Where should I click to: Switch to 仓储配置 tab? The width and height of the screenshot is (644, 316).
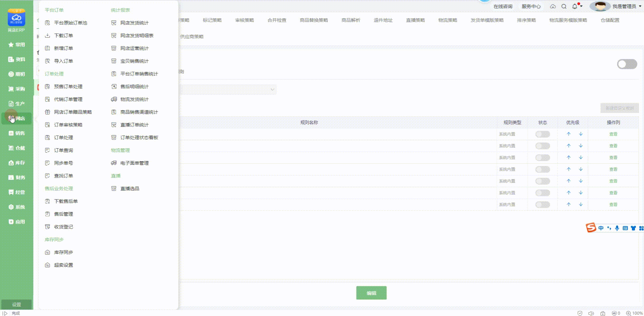tap(610, 20)
